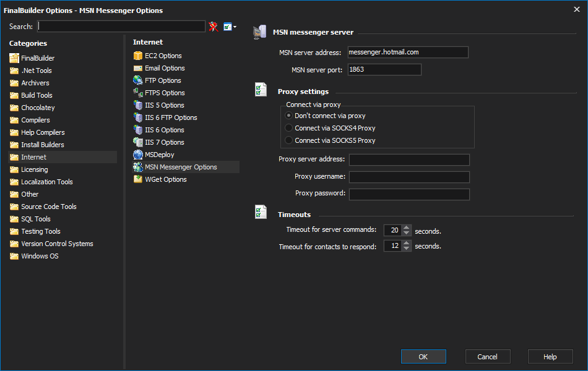Click the Licensing folder icon
588x371 pixels.
click(x=14, y=169)
